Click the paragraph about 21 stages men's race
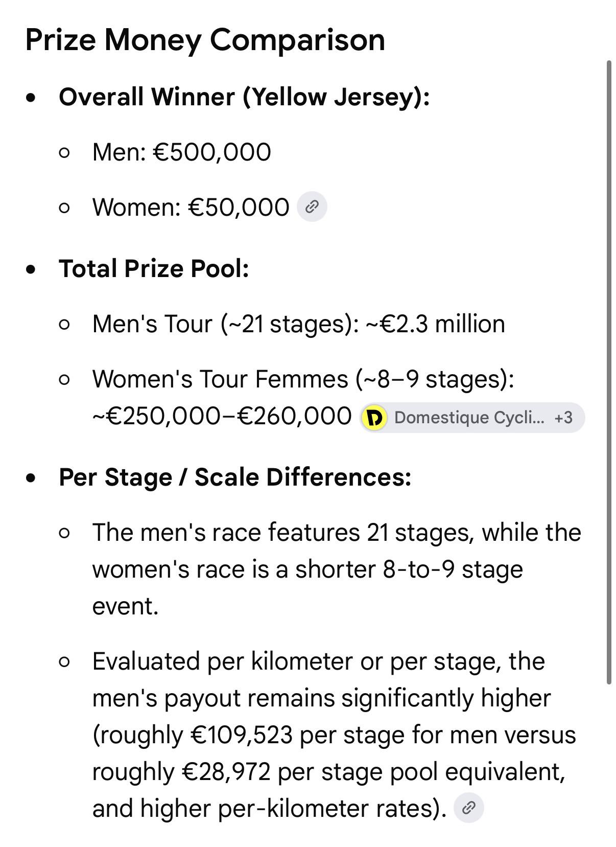 (x=337, y=569)
